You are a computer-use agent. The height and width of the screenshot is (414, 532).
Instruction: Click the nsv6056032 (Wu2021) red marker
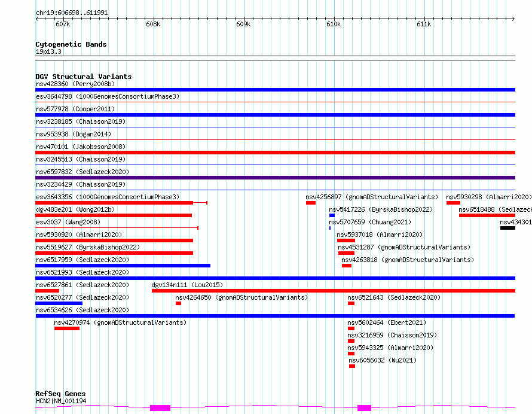coord(352,366)
